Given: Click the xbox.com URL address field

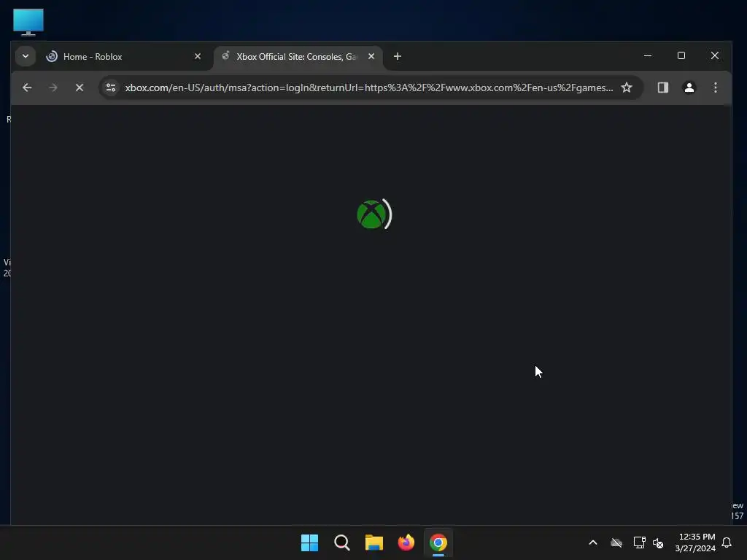Looking at the screenshot, I should [x=369, y=87].
